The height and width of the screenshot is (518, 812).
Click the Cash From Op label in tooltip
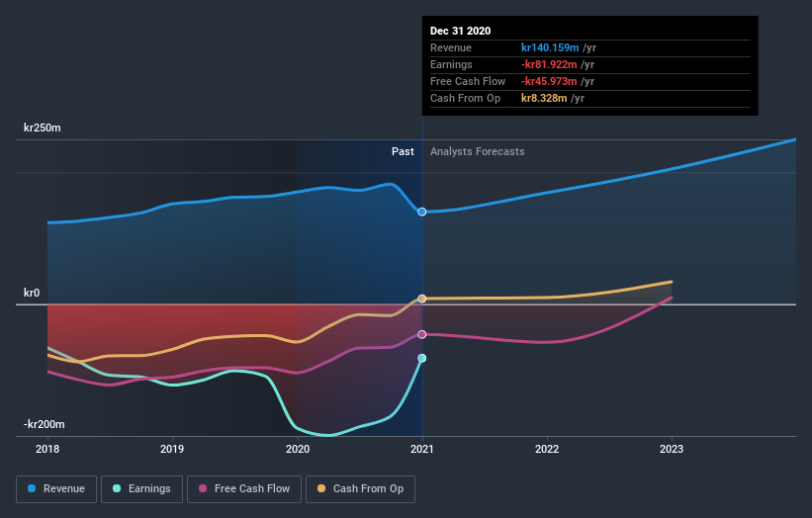[x=466, y=98]
